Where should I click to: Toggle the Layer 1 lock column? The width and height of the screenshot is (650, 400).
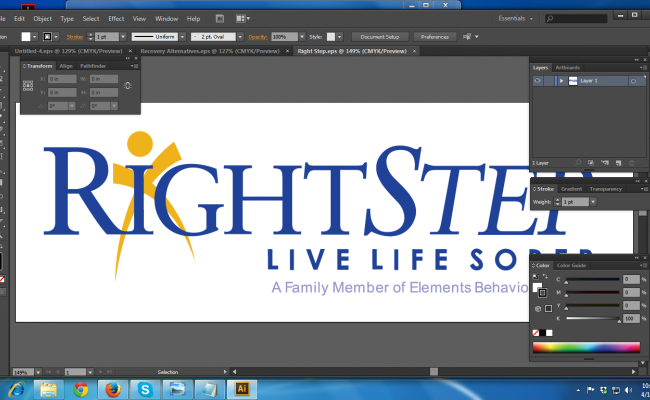tap(548, 81)
